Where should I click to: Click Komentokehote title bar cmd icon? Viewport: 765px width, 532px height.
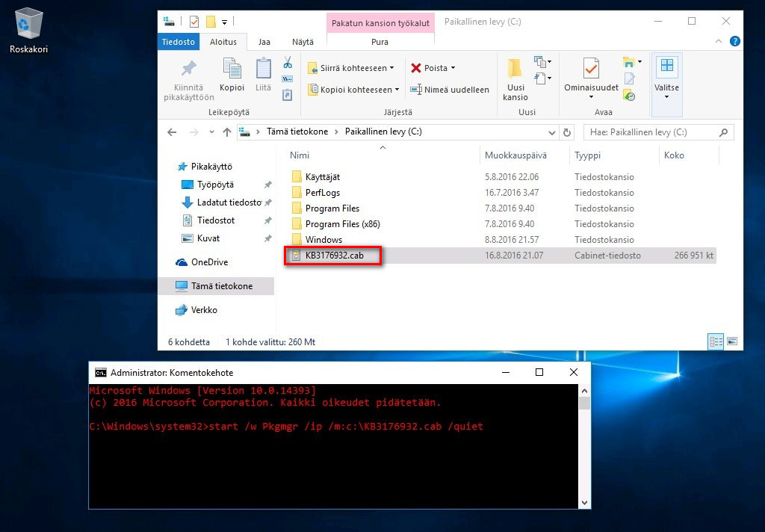pyautogui.click(x=101, y=372)
